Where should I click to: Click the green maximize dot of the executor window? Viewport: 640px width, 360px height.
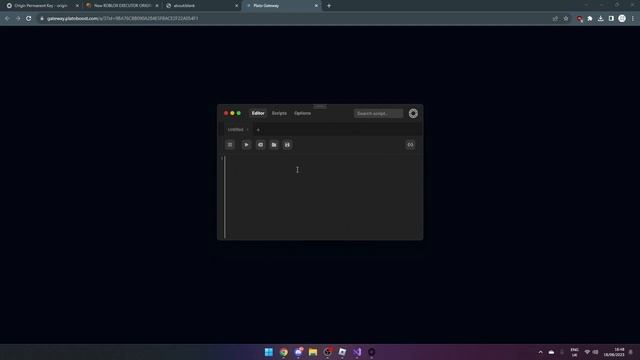click(x=239, y=113)
